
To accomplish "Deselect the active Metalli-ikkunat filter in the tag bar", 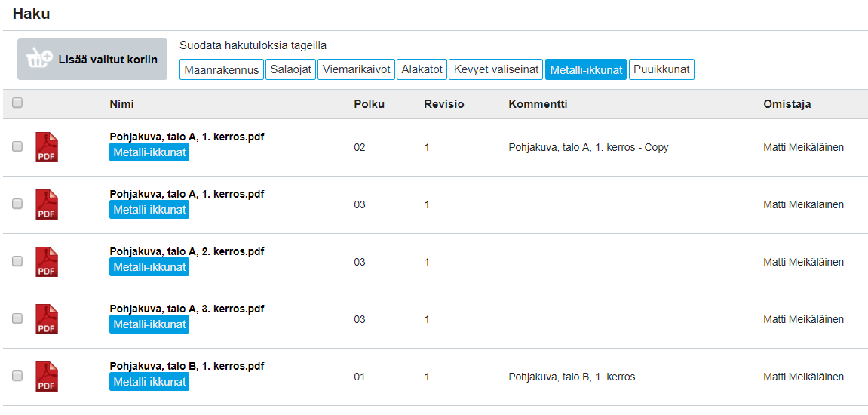I will [x=586, y=69].
